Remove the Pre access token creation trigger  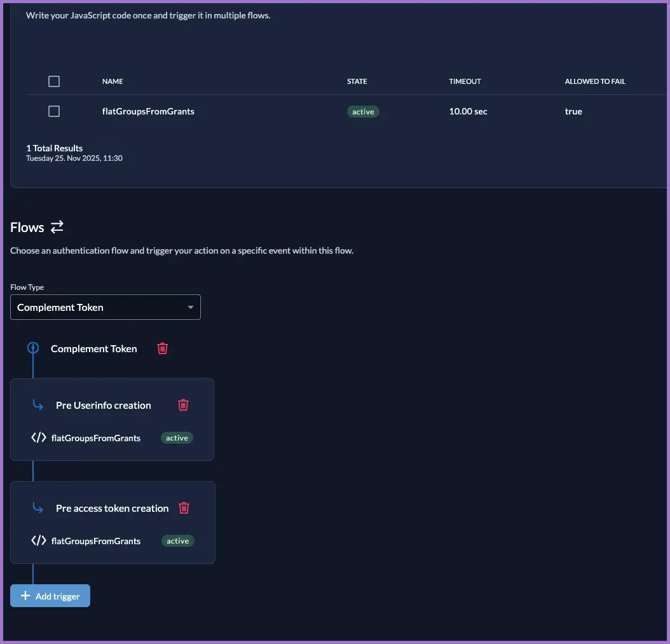pyautogui.click(x=184, y=508)
